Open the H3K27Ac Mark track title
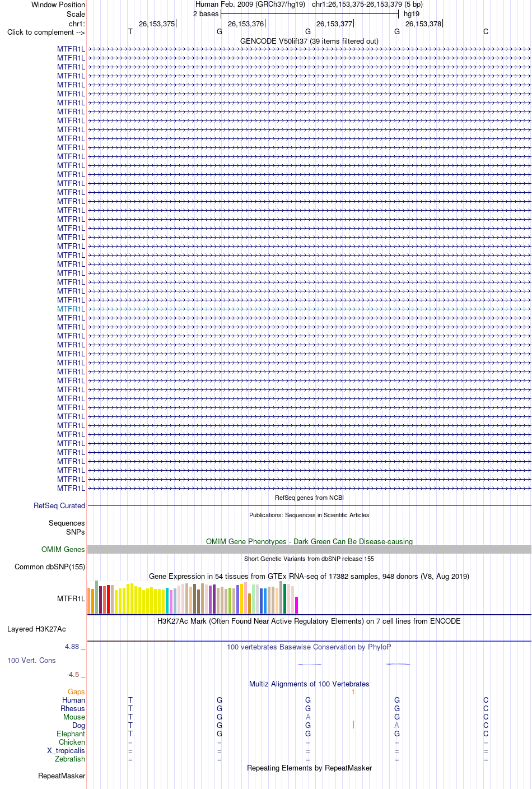532x789 pixels. click(309, 621)
